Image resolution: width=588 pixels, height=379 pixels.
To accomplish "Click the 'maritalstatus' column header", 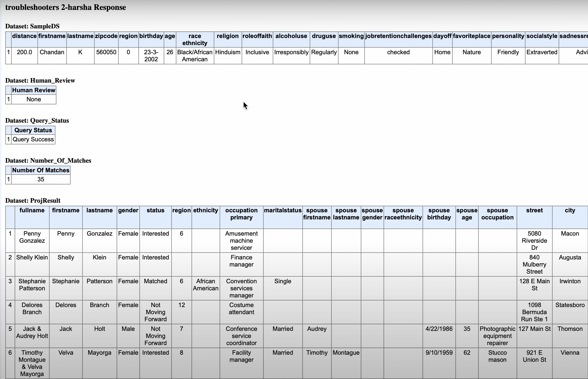I will (x=283, y=211).
